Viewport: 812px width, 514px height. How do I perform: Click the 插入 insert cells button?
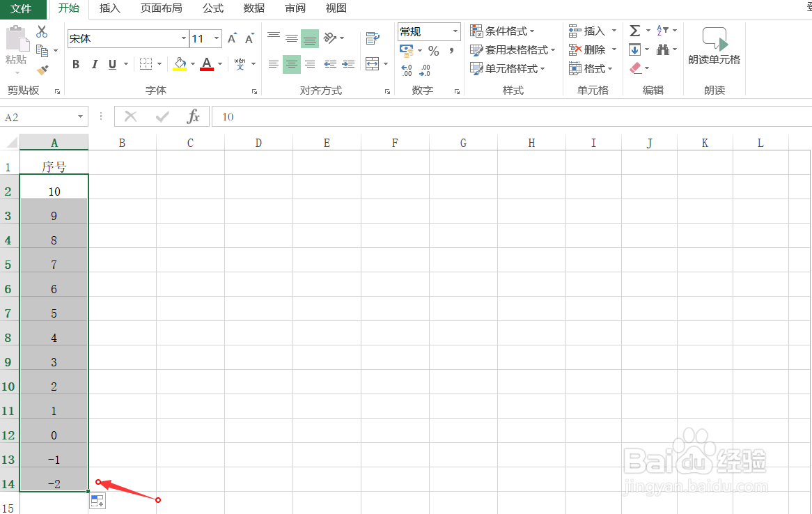pos(587,31)
